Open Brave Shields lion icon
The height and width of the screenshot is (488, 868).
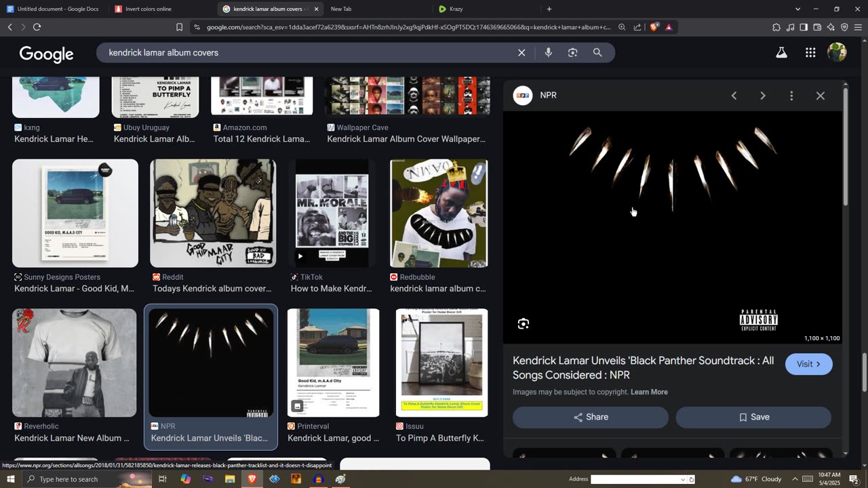(x=654, y=27)
